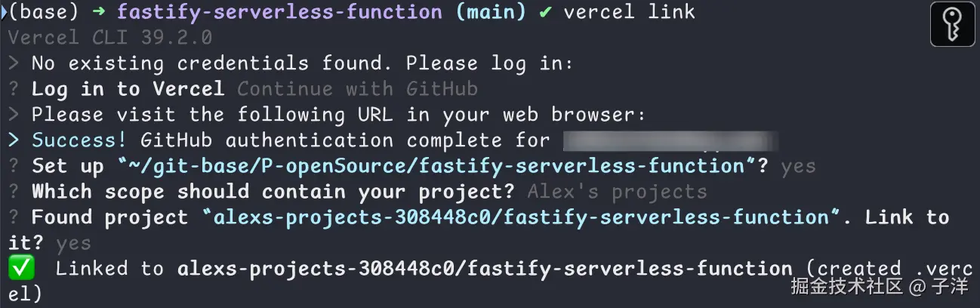Click the blurred account name after 'complete for'
This screenshot has height=308, width=980.
point(670,140)
